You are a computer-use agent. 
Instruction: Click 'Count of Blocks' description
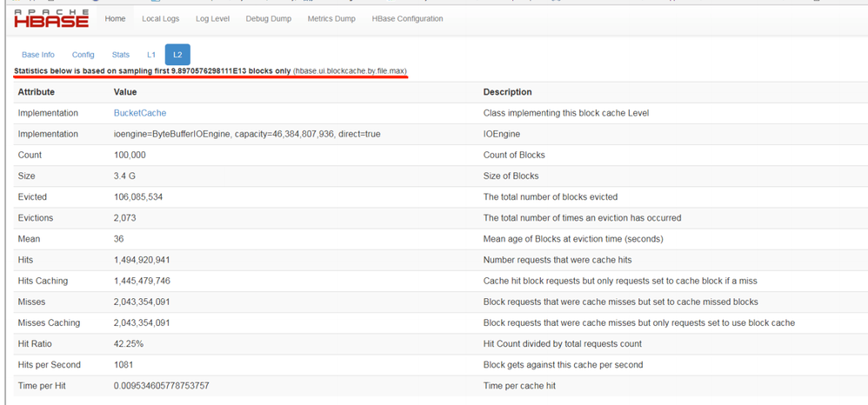tap(514, 155)
